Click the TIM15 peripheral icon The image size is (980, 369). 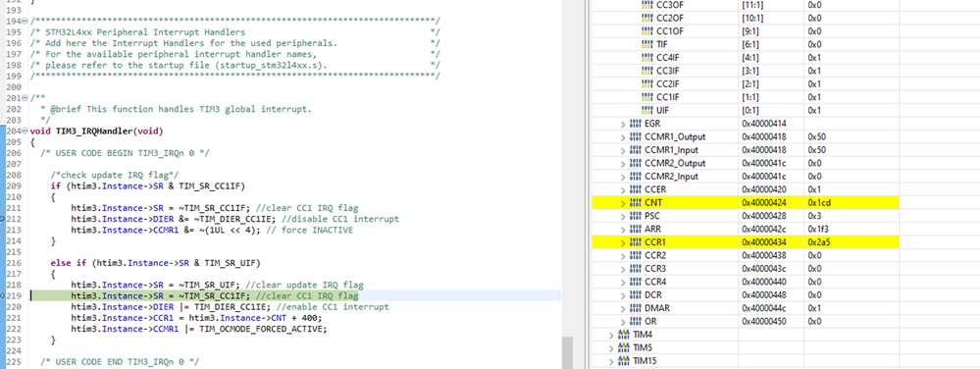tap(624, 361)
